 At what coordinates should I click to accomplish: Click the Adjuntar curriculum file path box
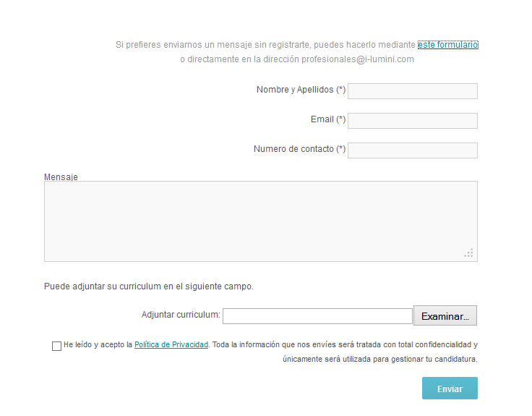pyautogui.click(x=317, y=316)
